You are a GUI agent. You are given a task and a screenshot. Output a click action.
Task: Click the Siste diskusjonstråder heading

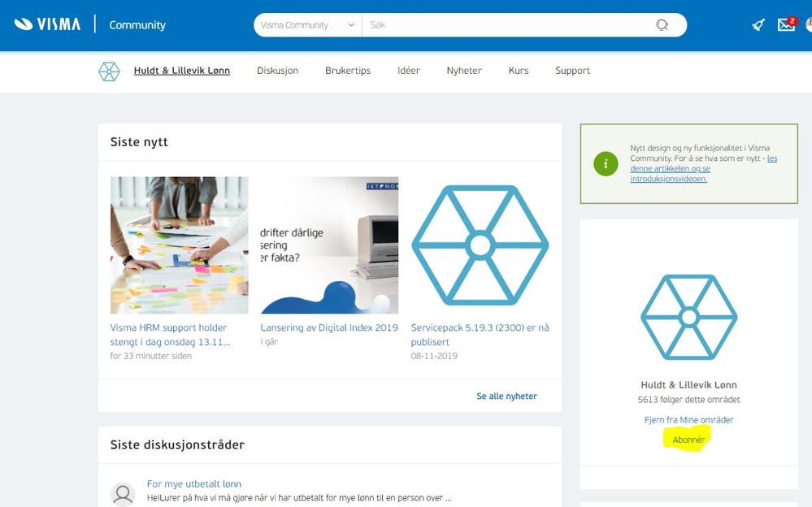177,445
